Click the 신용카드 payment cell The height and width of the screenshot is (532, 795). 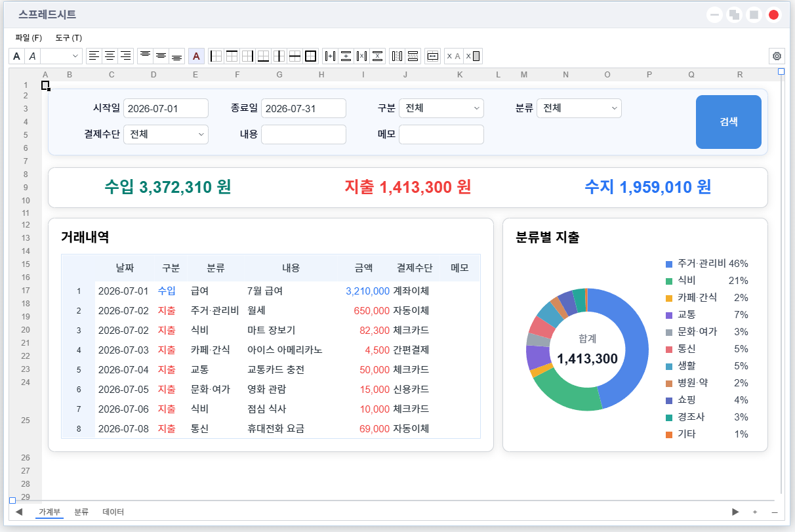(411, 389)
